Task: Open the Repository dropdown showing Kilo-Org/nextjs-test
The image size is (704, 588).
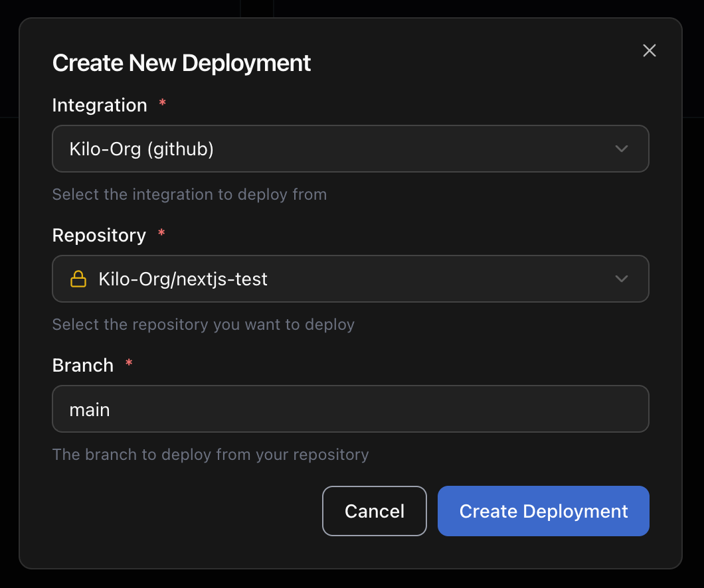Action: (x=351, y=279)
